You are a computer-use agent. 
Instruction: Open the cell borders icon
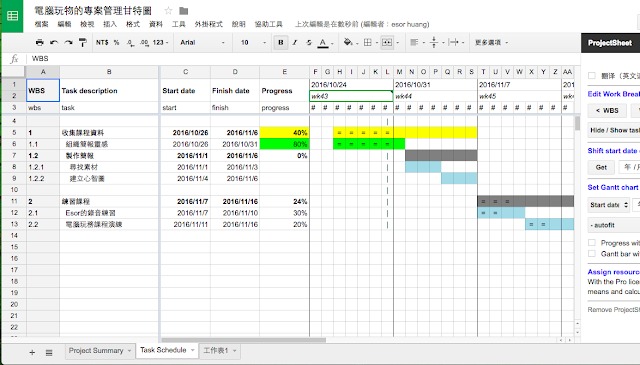(368, 42)
